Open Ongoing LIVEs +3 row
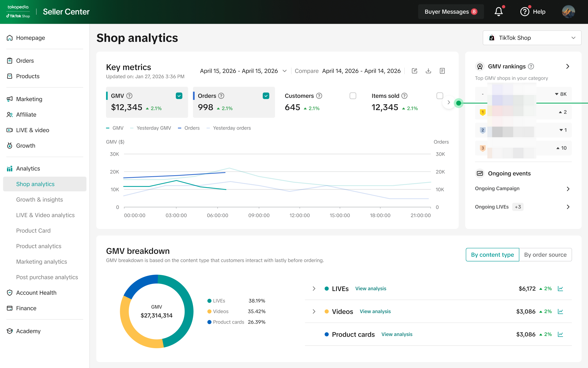Image resolution: width=588 pixels, height=368 pixels. 523,207
